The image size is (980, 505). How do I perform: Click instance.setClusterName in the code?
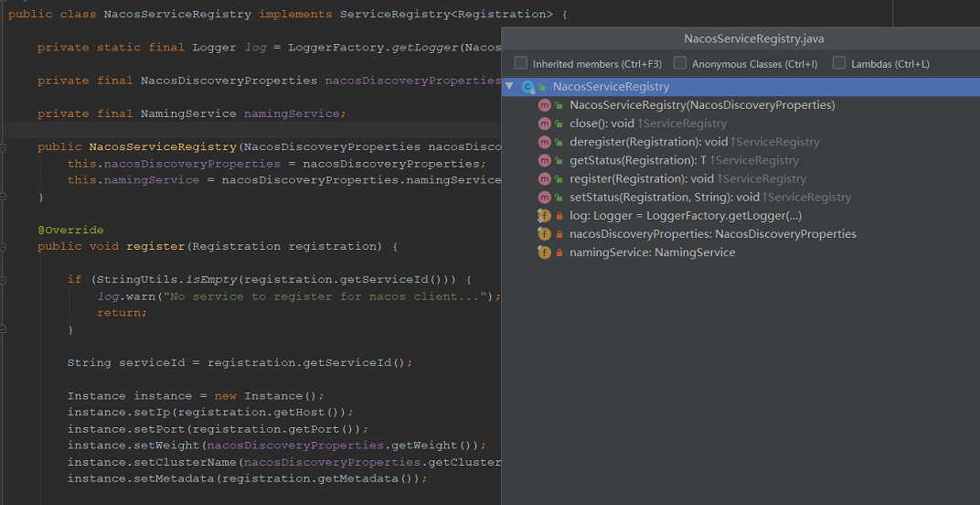[x=152, y=462]
